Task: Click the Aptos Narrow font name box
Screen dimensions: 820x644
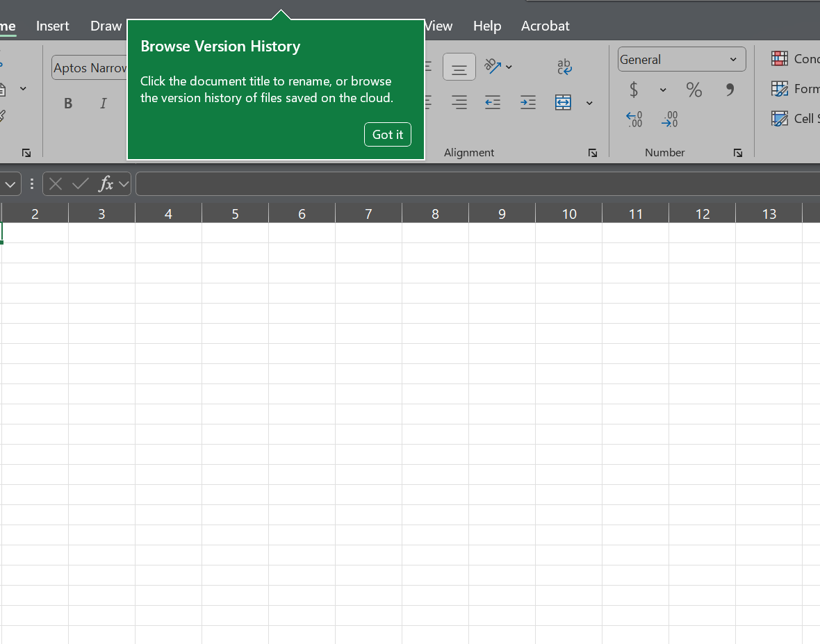Action: 90,68
